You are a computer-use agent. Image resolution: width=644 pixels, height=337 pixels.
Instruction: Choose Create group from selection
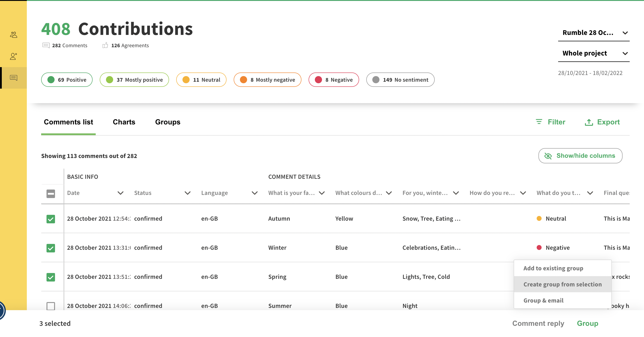[562, 284]
